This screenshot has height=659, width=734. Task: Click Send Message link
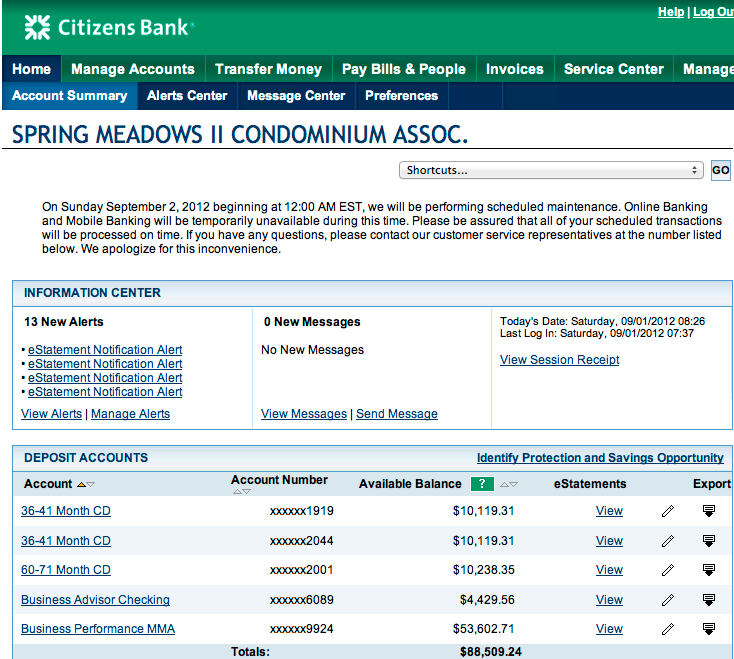397,414
